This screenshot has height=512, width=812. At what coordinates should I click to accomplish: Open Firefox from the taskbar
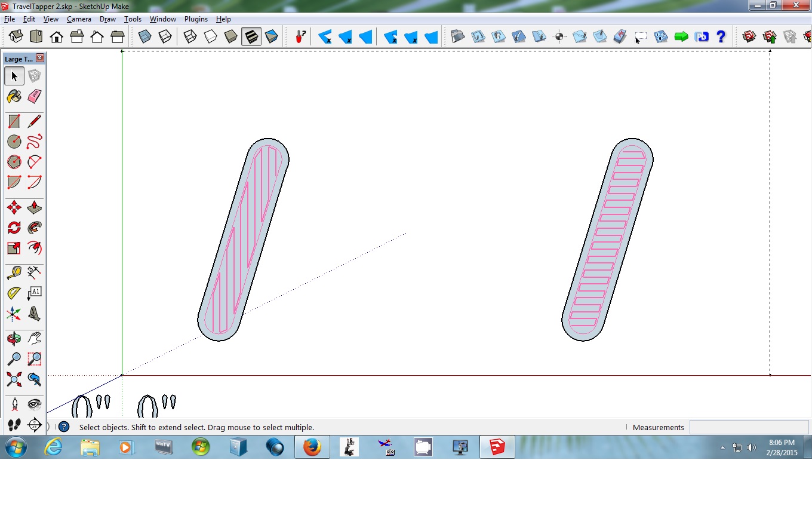coord(312,447)
